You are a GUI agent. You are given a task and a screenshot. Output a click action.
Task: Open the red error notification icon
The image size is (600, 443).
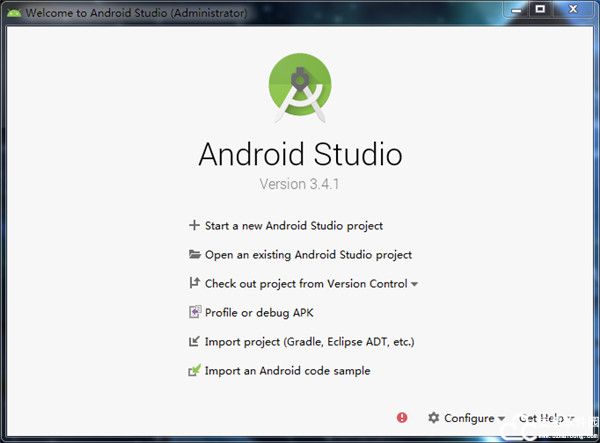pos(402,417)
